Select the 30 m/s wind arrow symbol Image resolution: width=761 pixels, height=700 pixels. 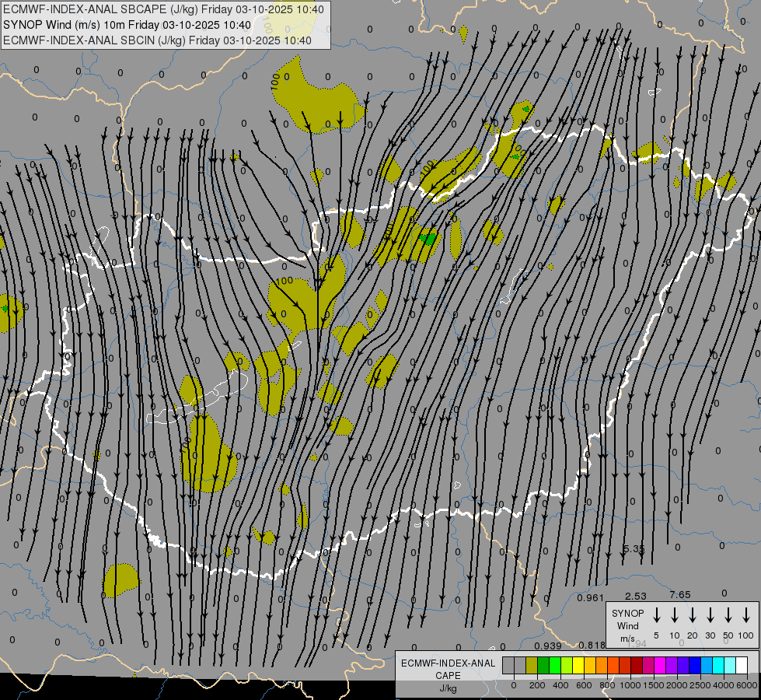710,615
